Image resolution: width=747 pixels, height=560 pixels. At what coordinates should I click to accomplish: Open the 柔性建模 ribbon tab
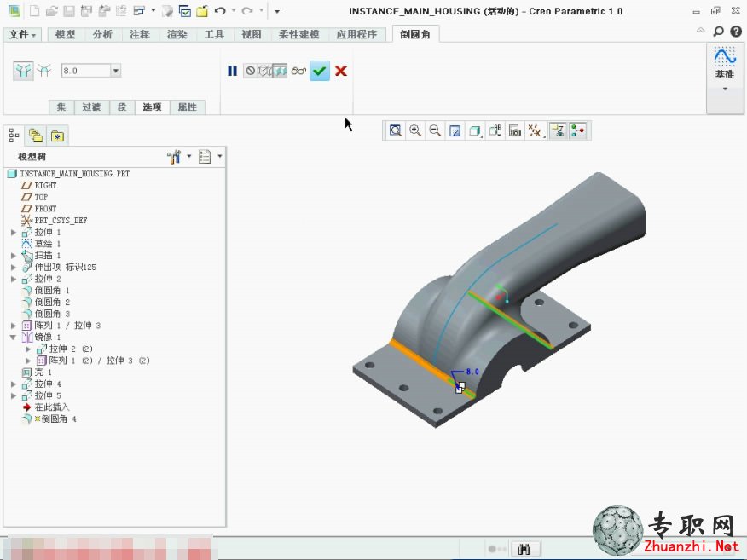[298, 34]
